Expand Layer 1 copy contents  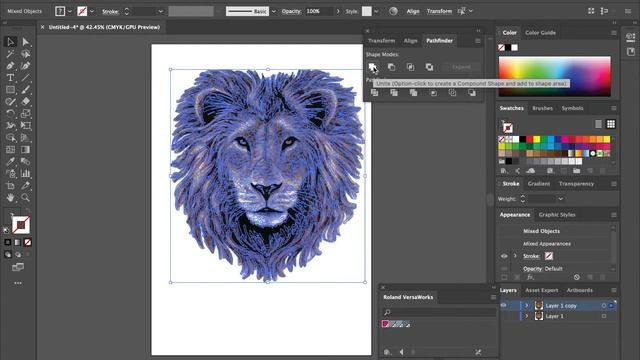click(x=527, y=305)
